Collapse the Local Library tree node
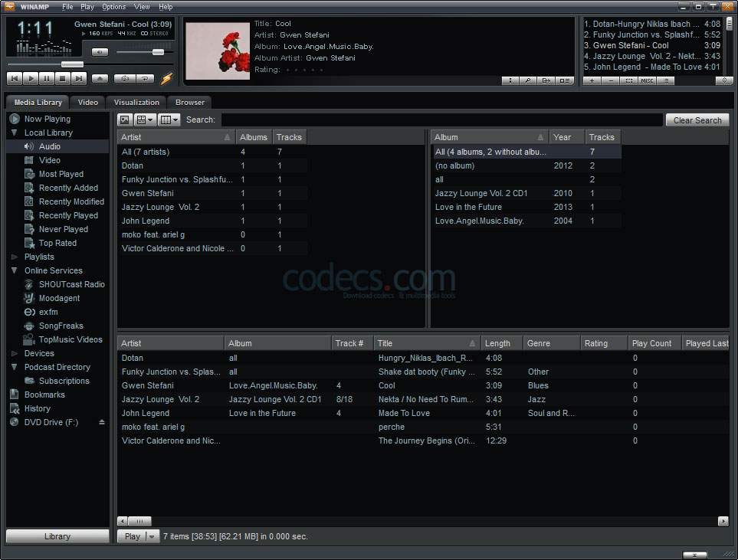Viewport: 738px width, 560px height. click(x=14, y=133)
